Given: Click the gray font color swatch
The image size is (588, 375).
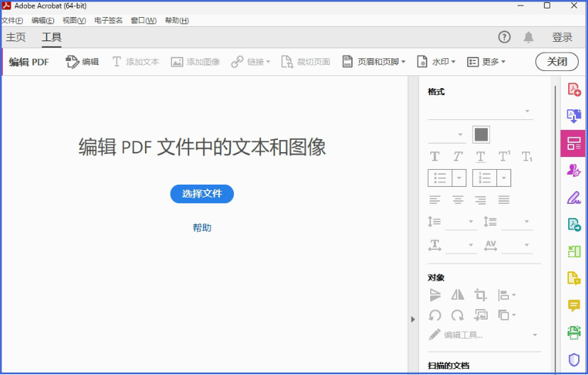Looking at the screenshot, I should click(481, 134).
